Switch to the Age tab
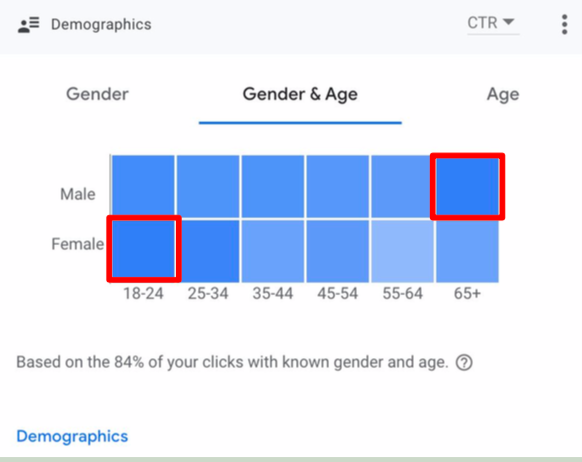 503,94
